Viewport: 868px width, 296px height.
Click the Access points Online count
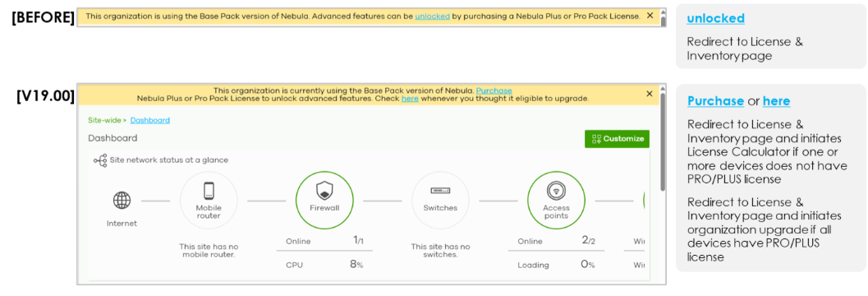(589, 241)
